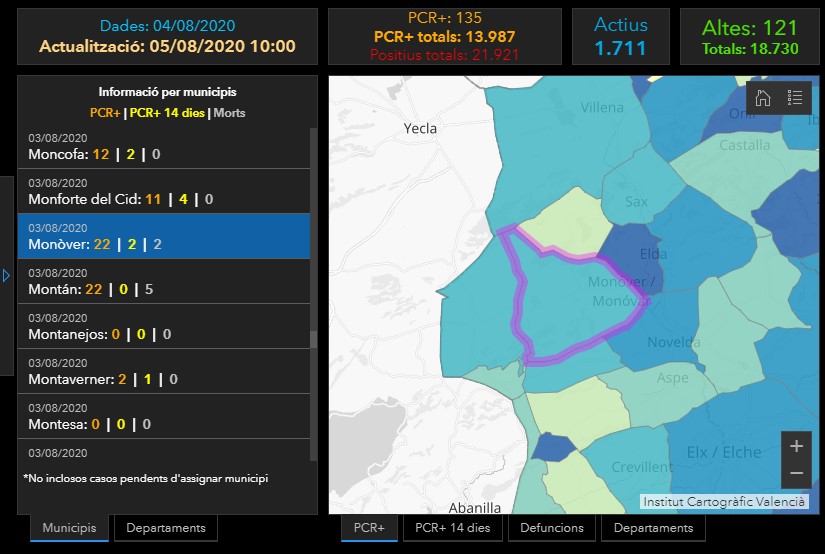This screenshot has height=555, width=825.
Task: Collapse the left side panel arrow
Action: click(x=6, y=275)
